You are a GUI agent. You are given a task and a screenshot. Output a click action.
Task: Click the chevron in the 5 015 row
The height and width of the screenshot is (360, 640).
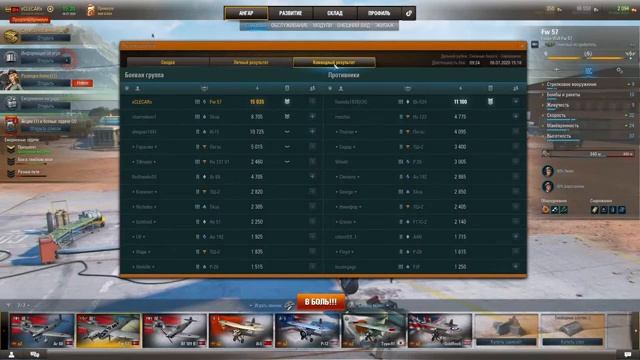(287, 147)
